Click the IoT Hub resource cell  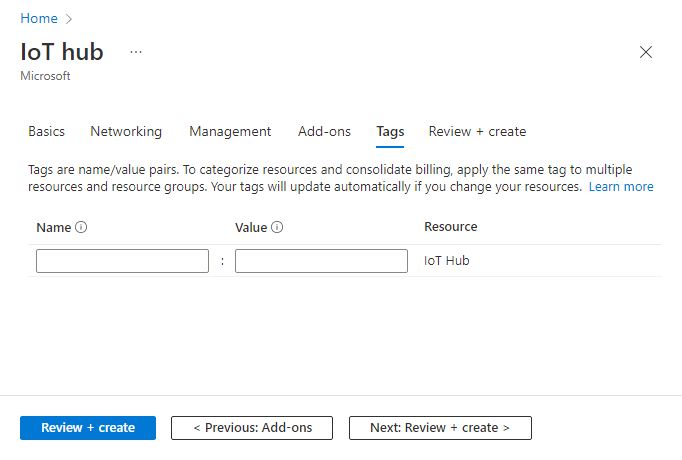point(447,261)
